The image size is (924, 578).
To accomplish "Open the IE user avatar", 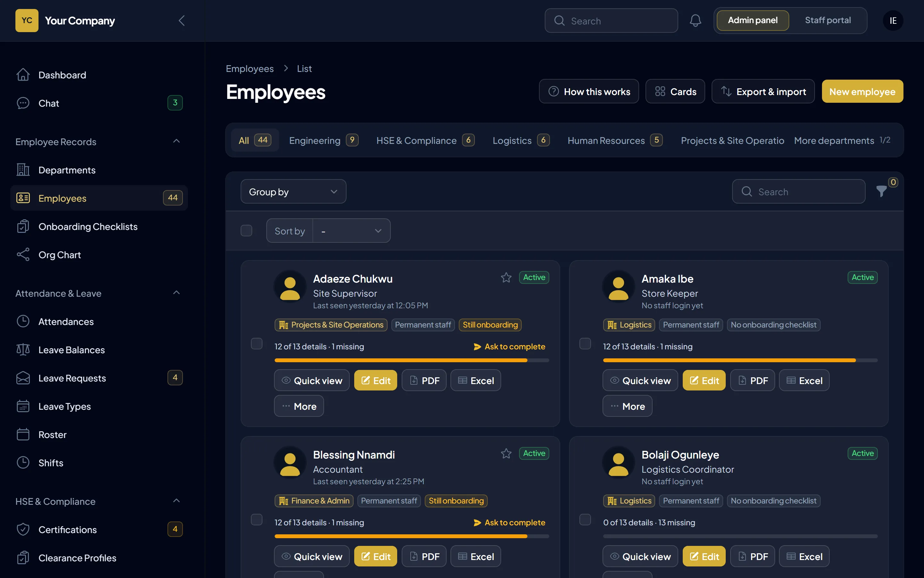I will click(893, 21).
